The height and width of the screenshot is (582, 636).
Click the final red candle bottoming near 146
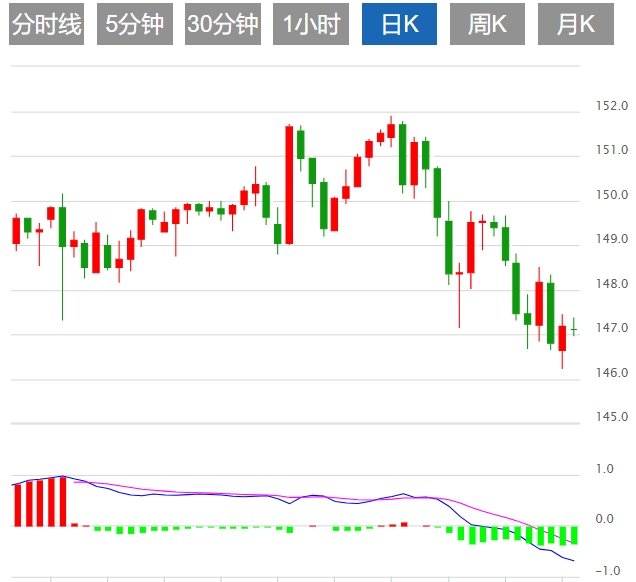(562, 338)
